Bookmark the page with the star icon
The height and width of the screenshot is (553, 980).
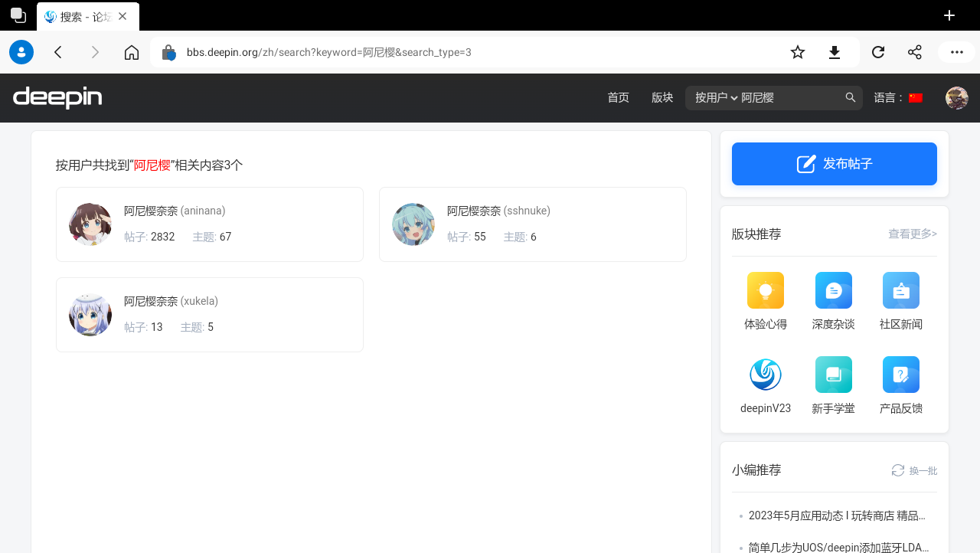pyautogui.click(x=797, y=52)
